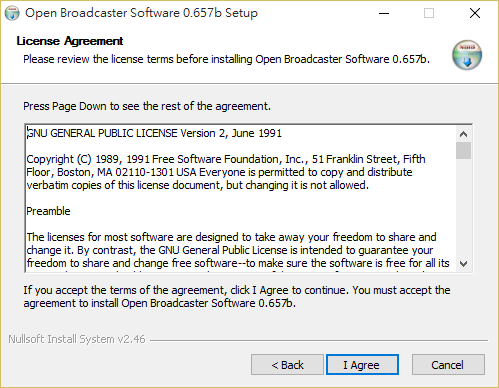Click the 'Preamble' heading in the license text
Viewport: 499px width, 388px height.
tap(48, 211)
